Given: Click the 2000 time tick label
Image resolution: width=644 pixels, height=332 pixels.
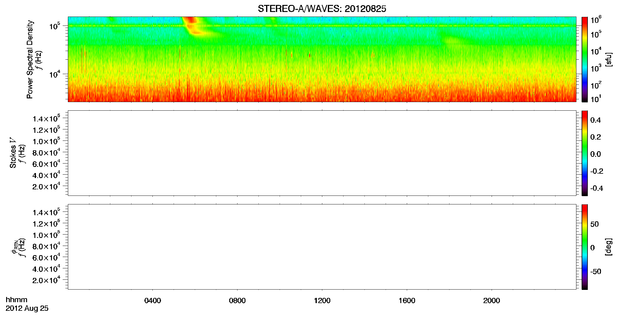Looking at the screenshot, I should [x=492, y=301].
